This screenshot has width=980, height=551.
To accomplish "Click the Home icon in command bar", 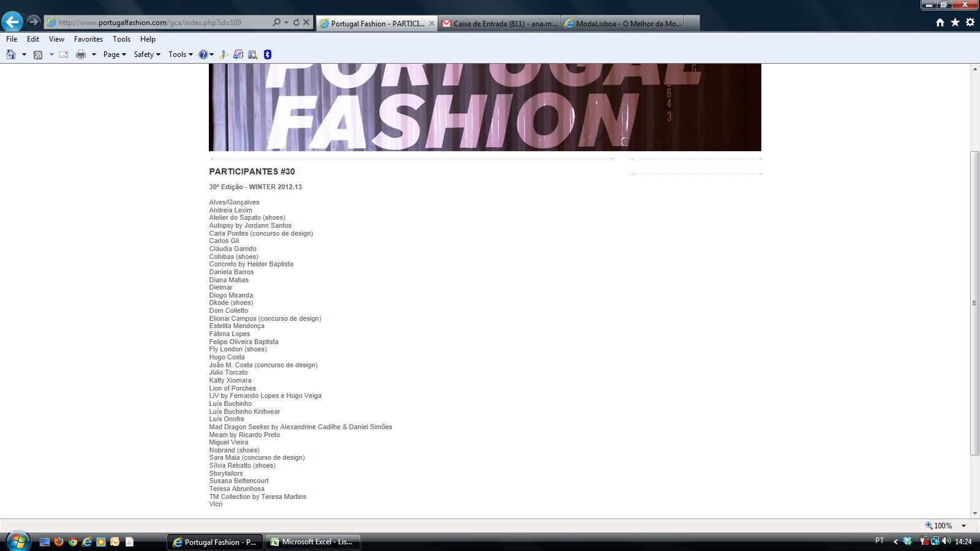I will tap(11, 54).
